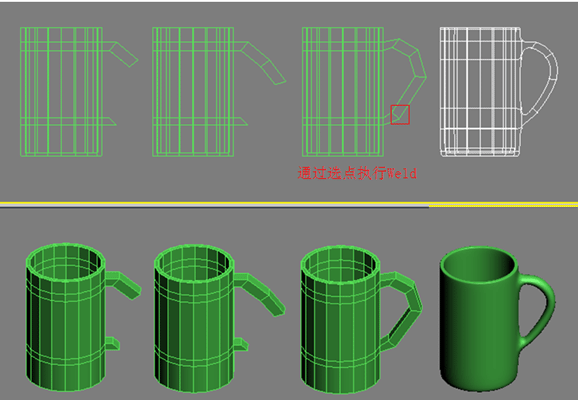This screenshot has height=400, width=578.
Task: Pick the first shaded mug with two handle stubs
Action: 83,317
